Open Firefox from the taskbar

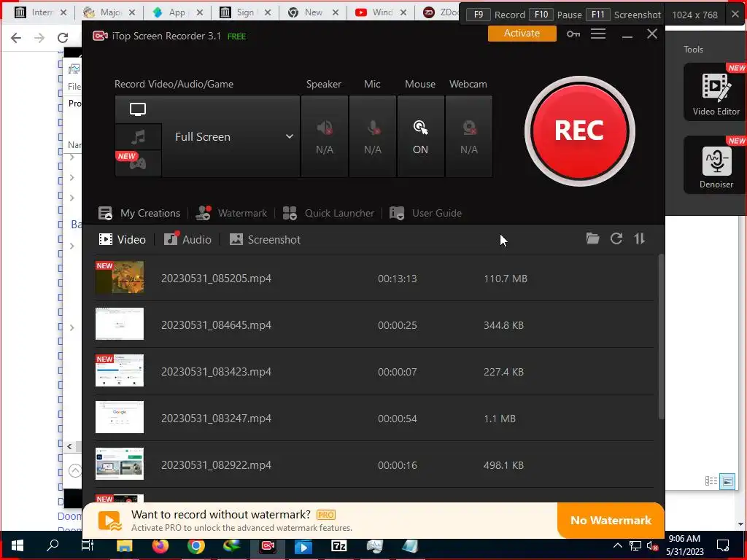tap(160, 545)
